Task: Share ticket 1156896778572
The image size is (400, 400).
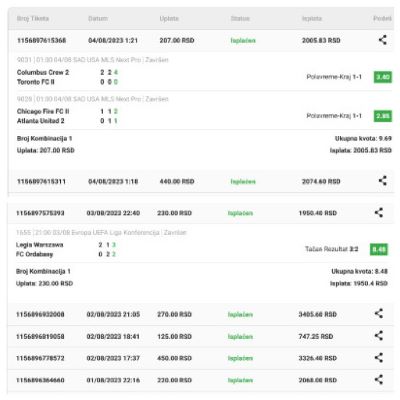Action: point(379,358)
